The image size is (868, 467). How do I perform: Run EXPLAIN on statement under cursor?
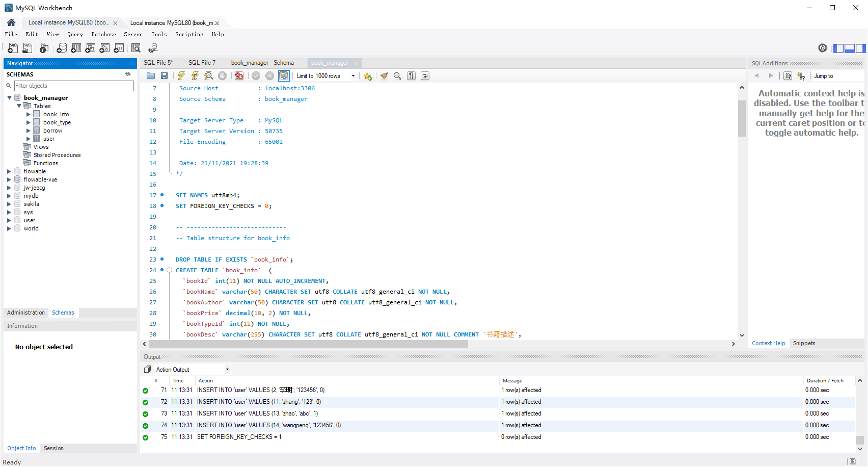(209, 76)
